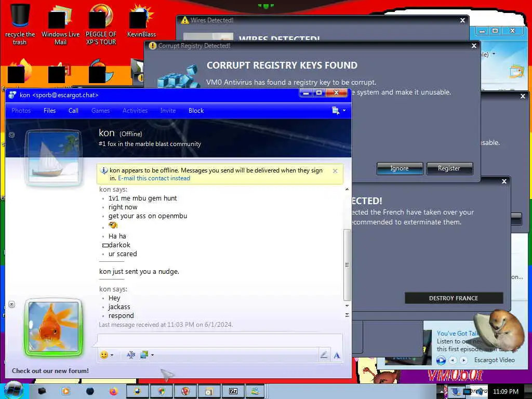Open KevinBlass desktop icon
The image size is (532, 399).
click(x=141, y=21)
